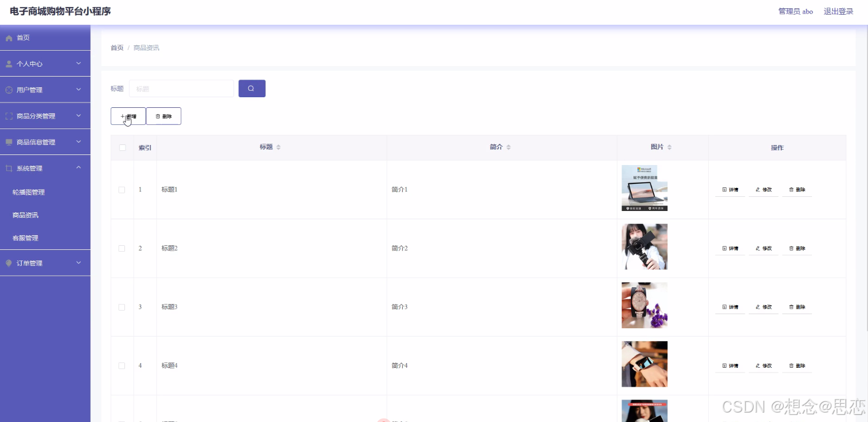Click 删除 in row 标题1
Screen dimensions: 868x422
(x=797, y=190)
